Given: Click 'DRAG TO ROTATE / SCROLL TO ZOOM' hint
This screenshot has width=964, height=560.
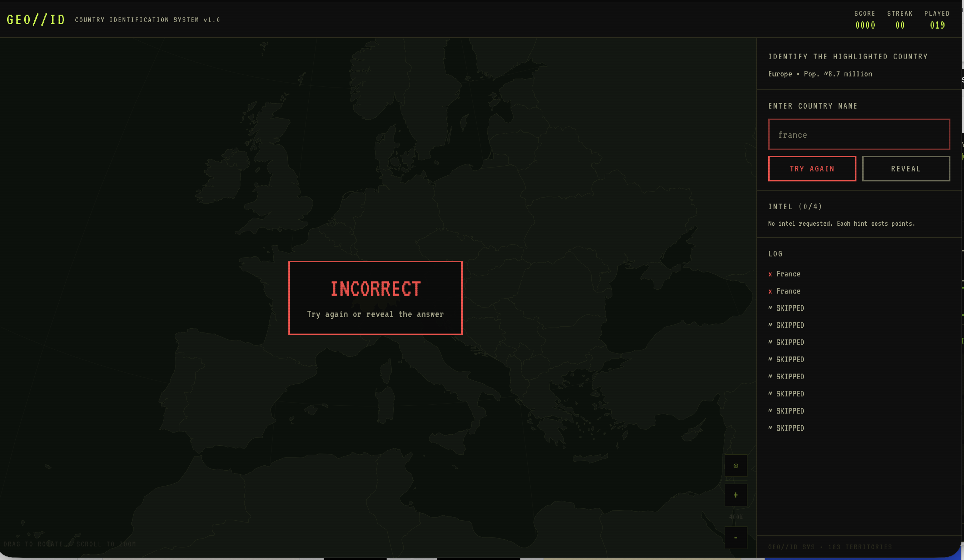Looking at the screenshot, I should (x=70, y=544).
